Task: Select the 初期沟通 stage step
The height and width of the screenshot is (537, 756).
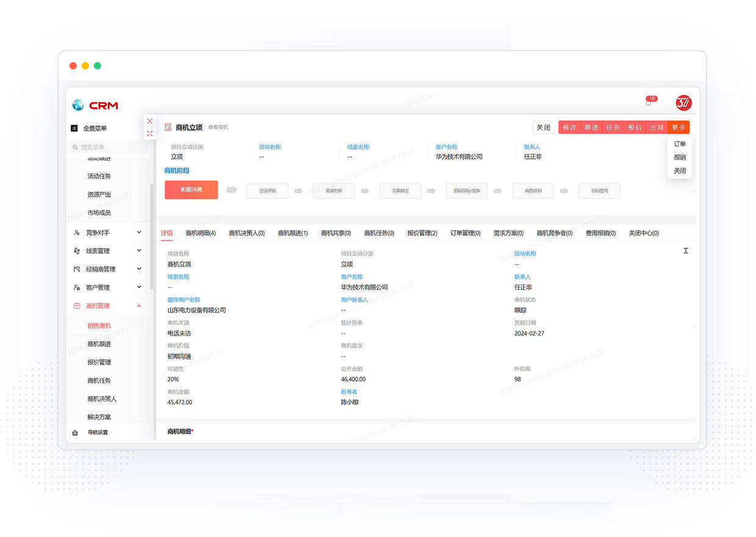Action: point(191,190)
